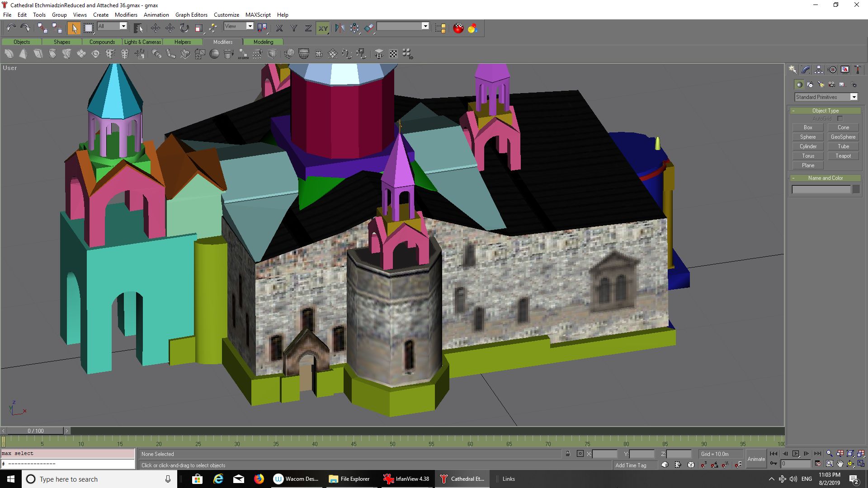Screen dimensions: 868x488
Task: Click the Undo arrow icon
Action: (x=11, y=28)
